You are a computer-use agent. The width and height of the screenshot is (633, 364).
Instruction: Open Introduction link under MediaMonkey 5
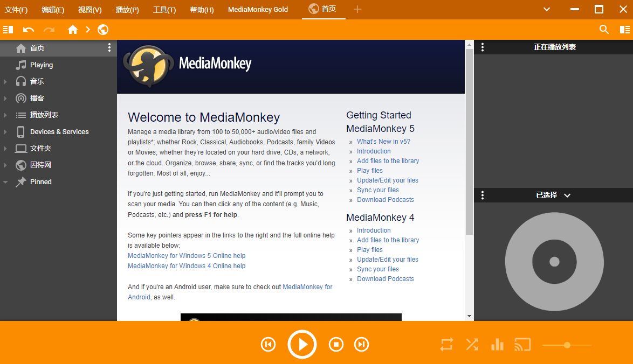[374, 151]
